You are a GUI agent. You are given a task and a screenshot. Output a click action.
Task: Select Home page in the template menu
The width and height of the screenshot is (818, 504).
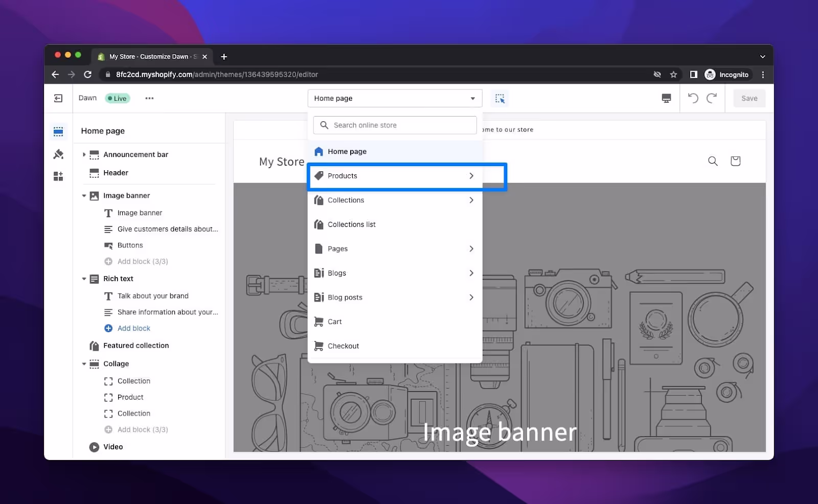click(395, 151)
